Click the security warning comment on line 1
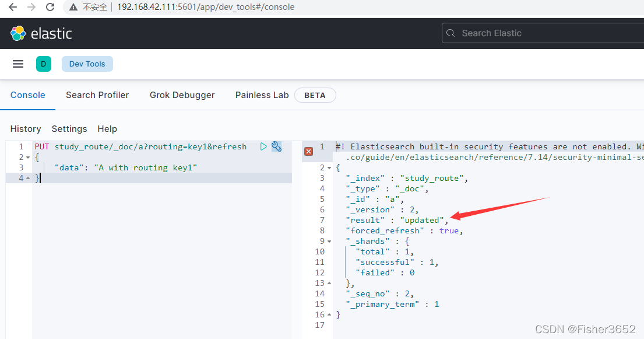Image resolution: width=644 pixels, height=339 pixels. (x=490, y=146)
